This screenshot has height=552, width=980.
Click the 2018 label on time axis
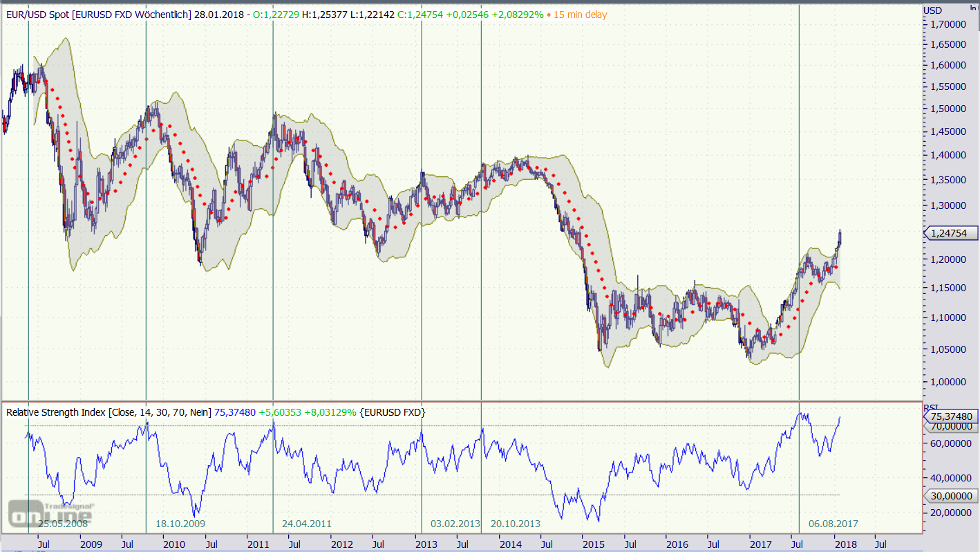(845, 544)
